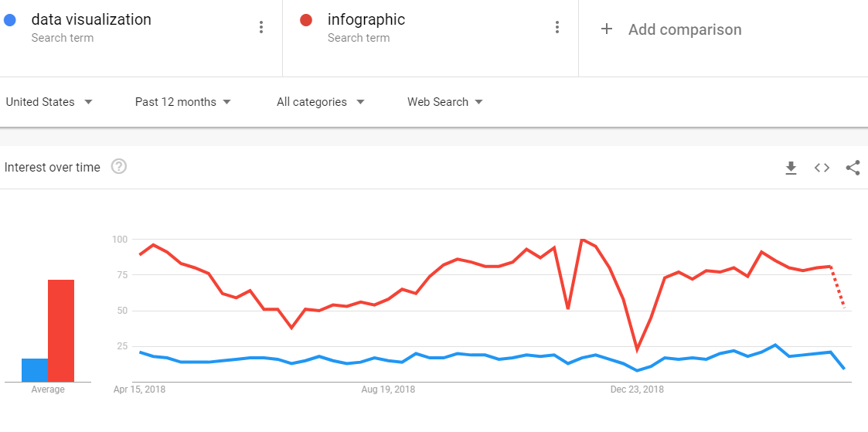Select the blue average bar
868x432 pixels.
(35, 370)
